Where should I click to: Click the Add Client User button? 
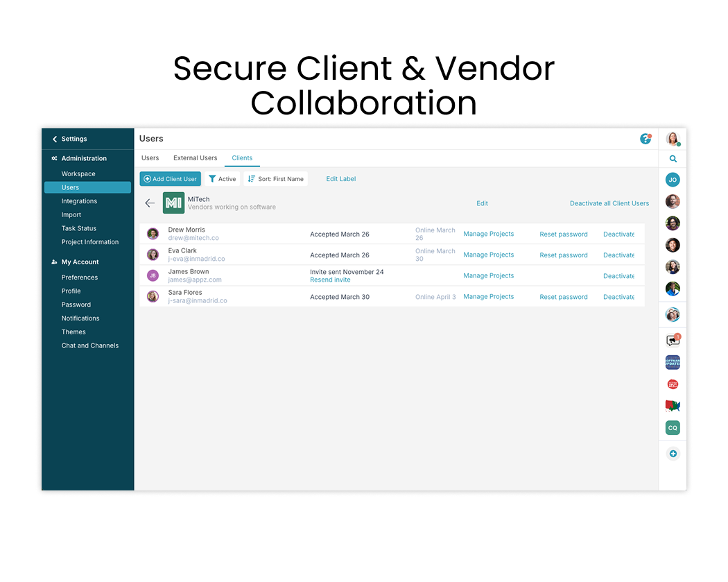(x=170, y=178)
